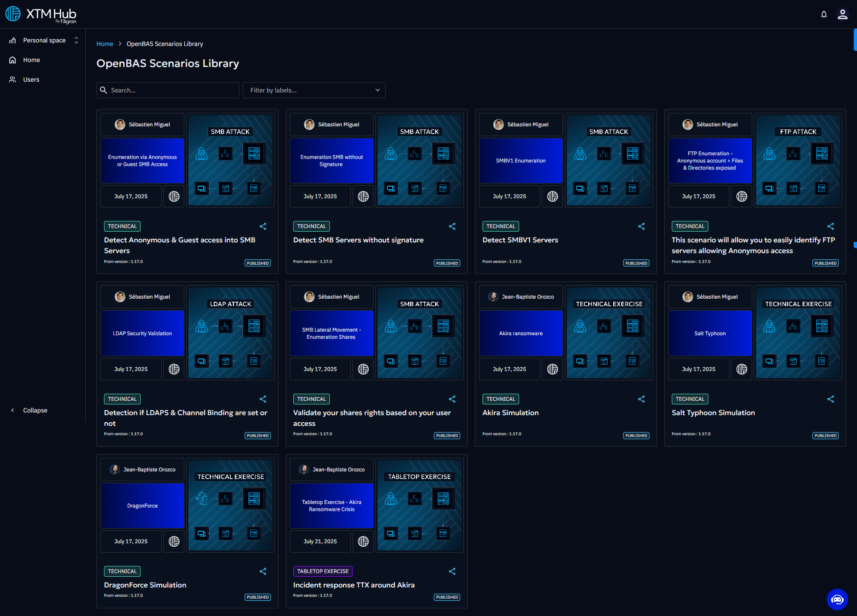The image size is (857, 616).
Task: Click Enumeration SMB without Signature blue tile
Action: 332,161
